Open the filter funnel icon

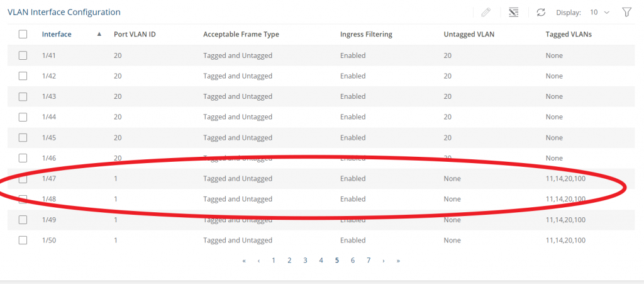click(x=626, y=13)
